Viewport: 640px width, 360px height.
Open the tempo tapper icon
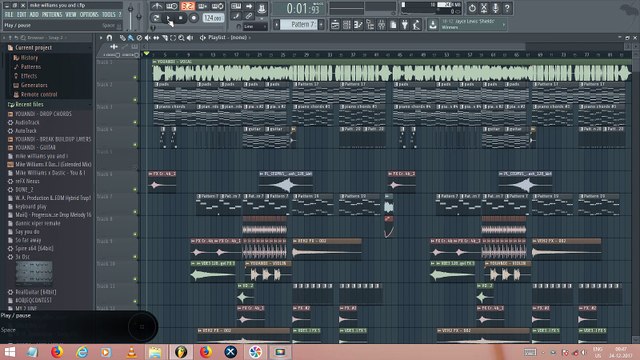click(x=416, y=25)
